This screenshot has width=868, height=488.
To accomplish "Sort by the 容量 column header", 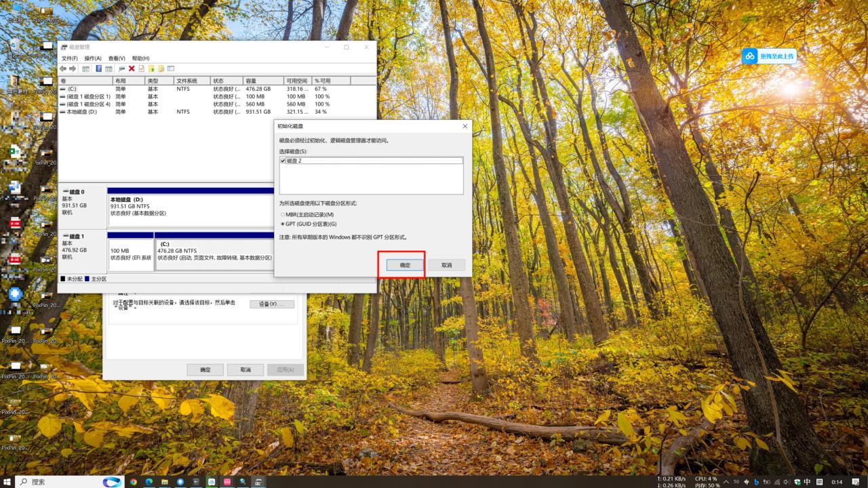I will (263, 81).
